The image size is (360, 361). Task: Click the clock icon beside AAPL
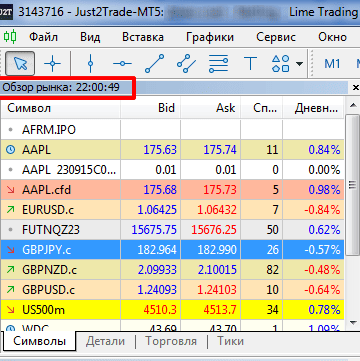pos(11,150)
